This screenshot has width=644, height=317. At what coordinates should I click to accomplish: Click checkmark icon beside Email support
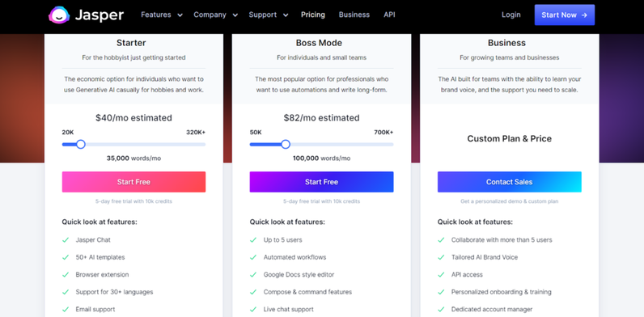tap(66, 309)
